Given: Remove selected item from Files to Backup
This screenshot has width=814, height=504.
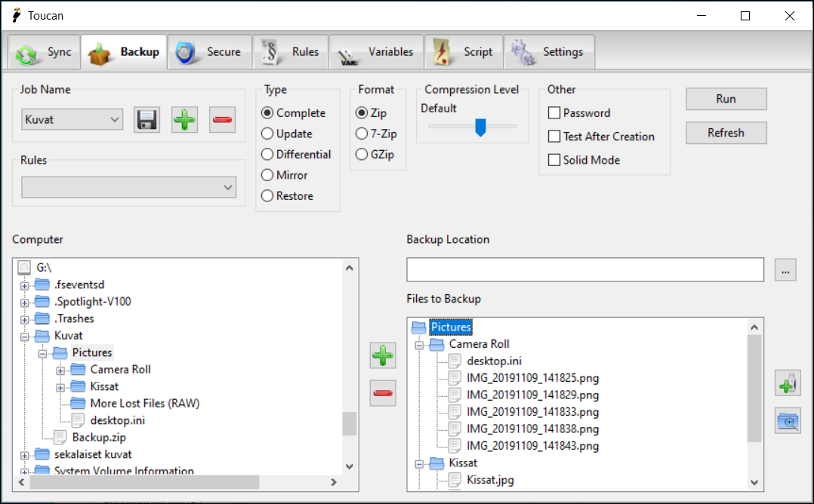Looking at the screenshot, I should [384, 393].
